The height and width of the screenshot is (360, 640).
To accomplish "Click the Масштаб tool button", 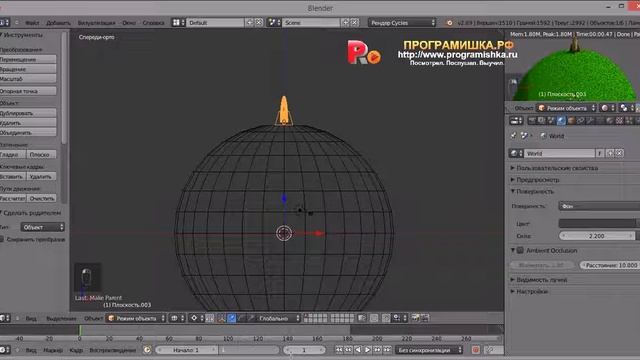I will click(28, 79).
